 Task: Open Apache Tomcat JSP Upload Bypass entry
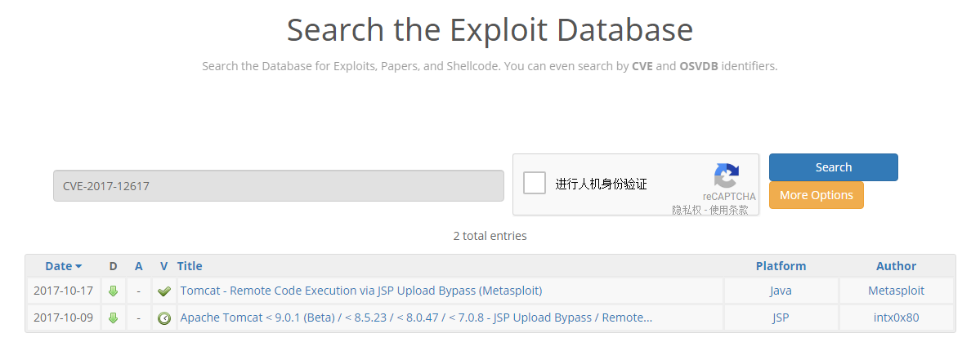(x=416, y=318)
